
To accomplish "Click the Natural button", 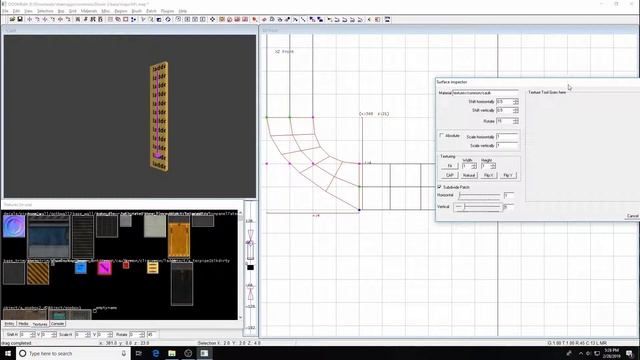I will point(469,175).
